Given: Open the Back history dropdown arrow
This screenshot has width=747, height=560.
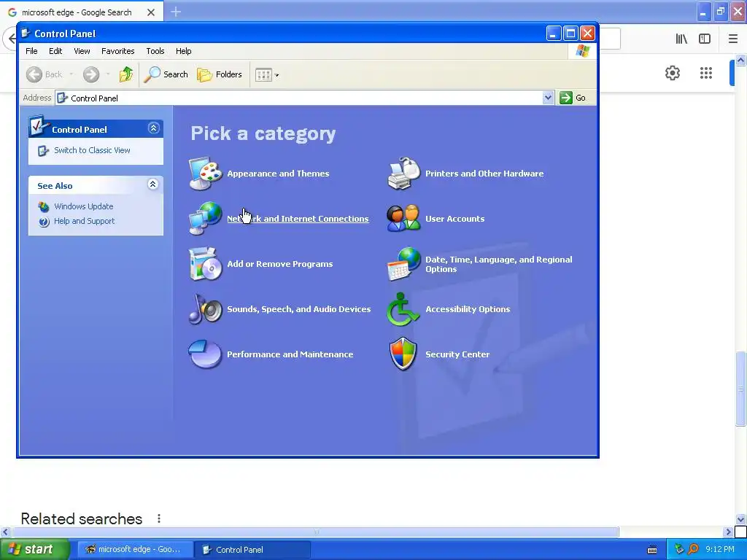Looking at the screenshot, I should click(x=71, y=74).
